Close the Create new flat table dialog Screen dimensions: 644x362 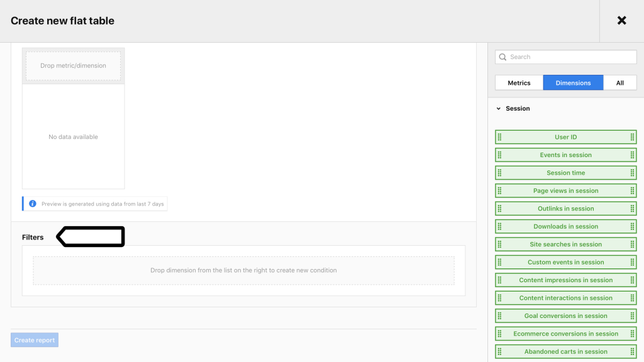[x=621, y=21]
